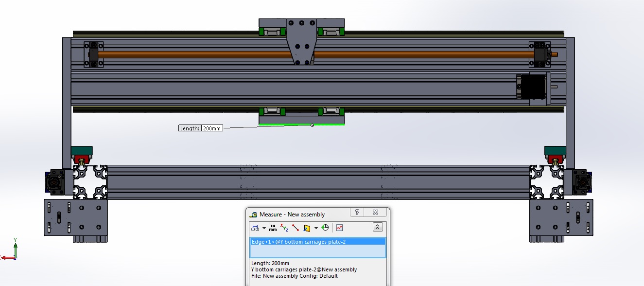This screenshot has width=644, height=286.
Task: Toggle Point-to-Point measurement mode
Action: click(296, 228)
